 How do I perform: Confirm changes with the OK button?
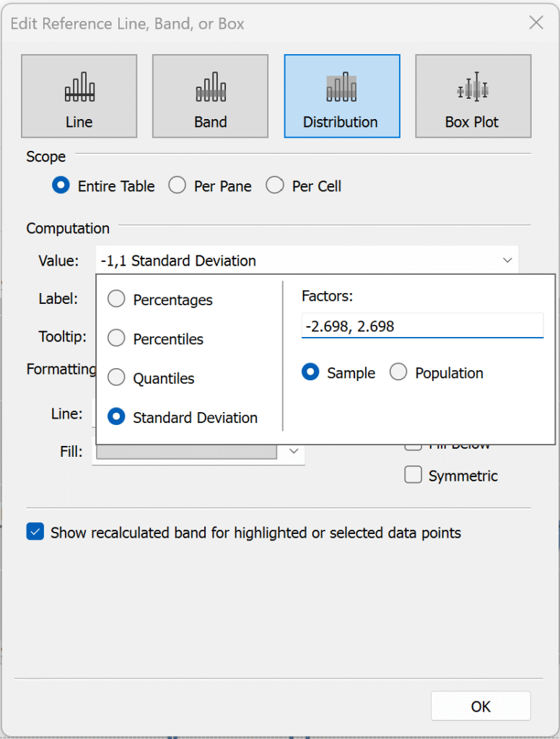(481, 706)
